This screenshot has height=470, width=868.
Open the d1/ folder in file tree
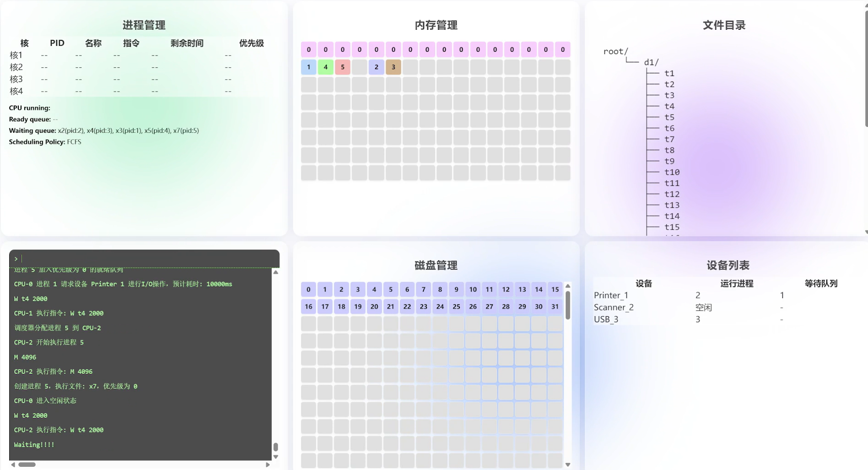click(651, 62)
